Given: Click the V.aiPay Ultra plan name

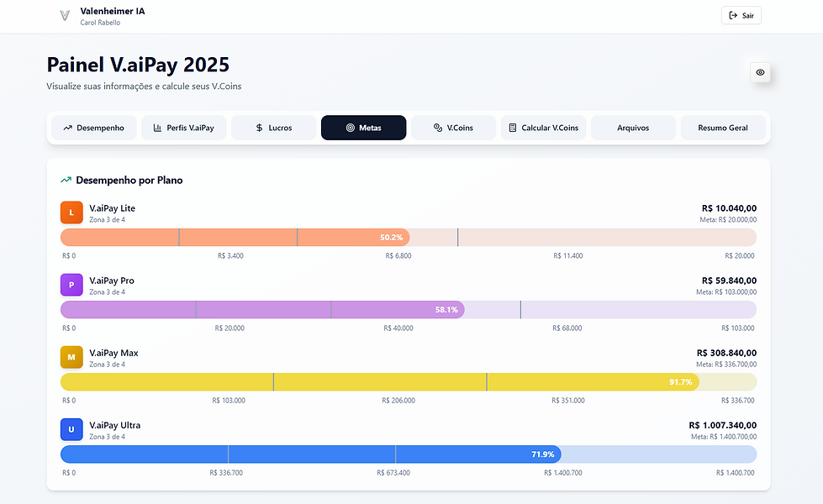Looking at the screenshot, I should tap(115, 425).
